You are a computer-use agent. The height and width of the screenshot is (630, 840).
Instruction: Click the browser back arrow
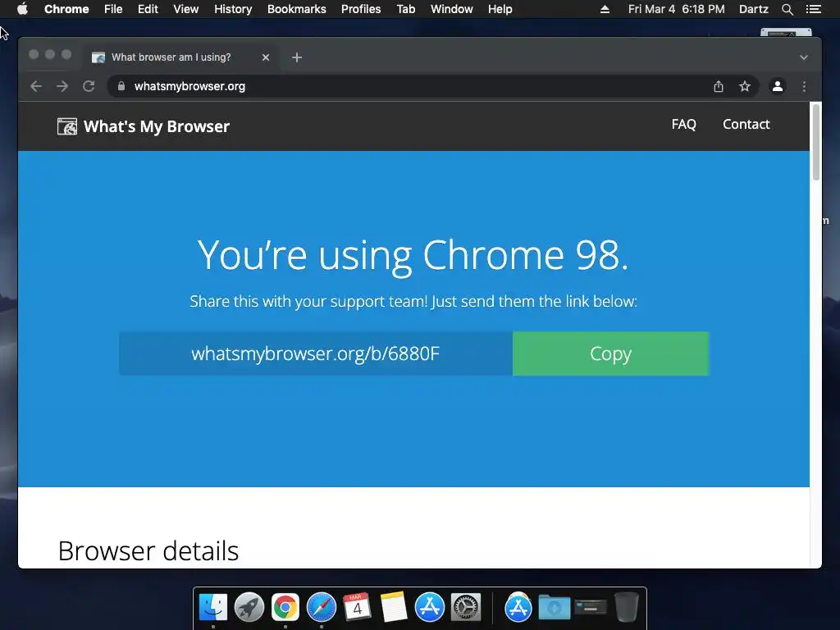(x=36, y=86)
